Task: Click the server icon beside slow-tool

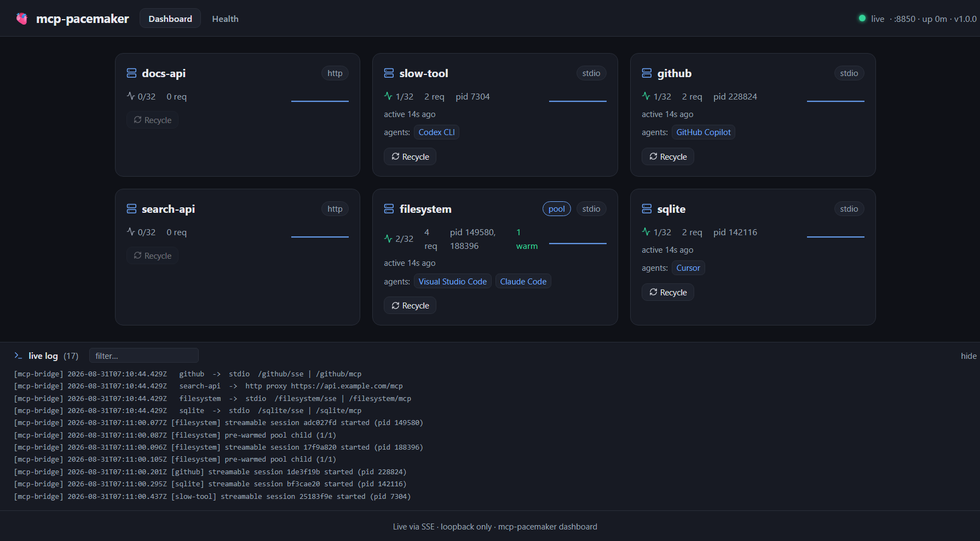Action: click(389, 73)
